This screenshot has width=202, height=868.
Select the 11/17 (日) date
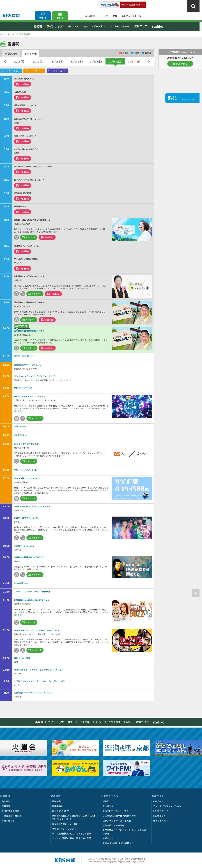tap(134, 62)
